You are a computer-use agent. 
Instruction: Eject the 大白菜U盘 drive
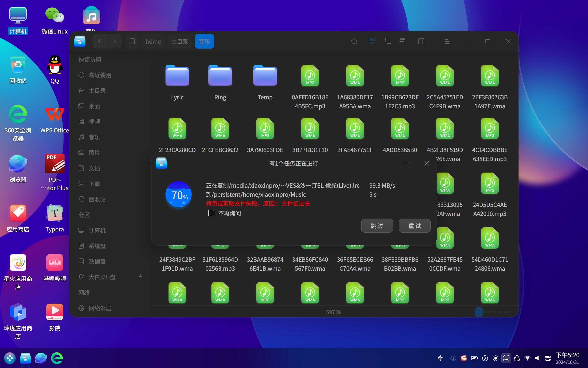(x=140, y=276)
